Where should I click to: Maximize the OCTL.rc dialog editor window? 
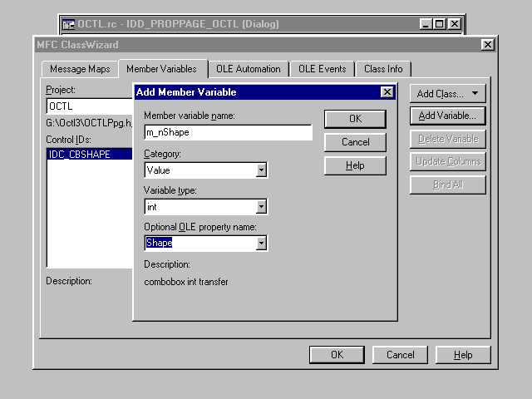pos(440,24)
